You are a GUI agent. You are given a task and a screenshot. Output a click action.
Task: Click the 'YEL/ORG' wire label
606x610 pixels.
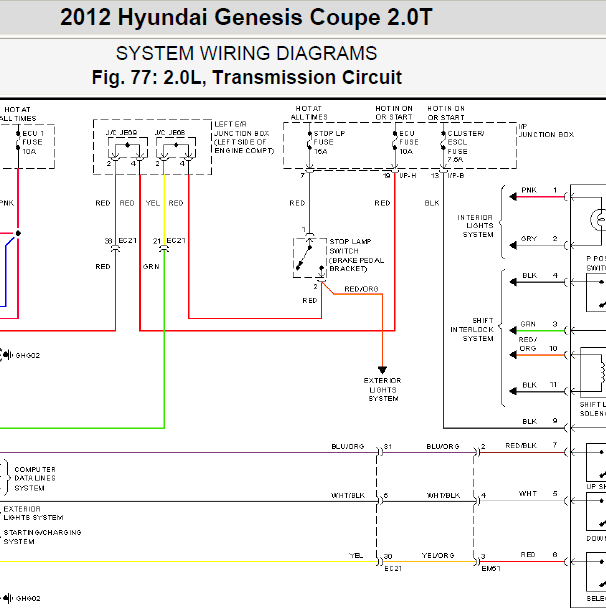point(438,556)
